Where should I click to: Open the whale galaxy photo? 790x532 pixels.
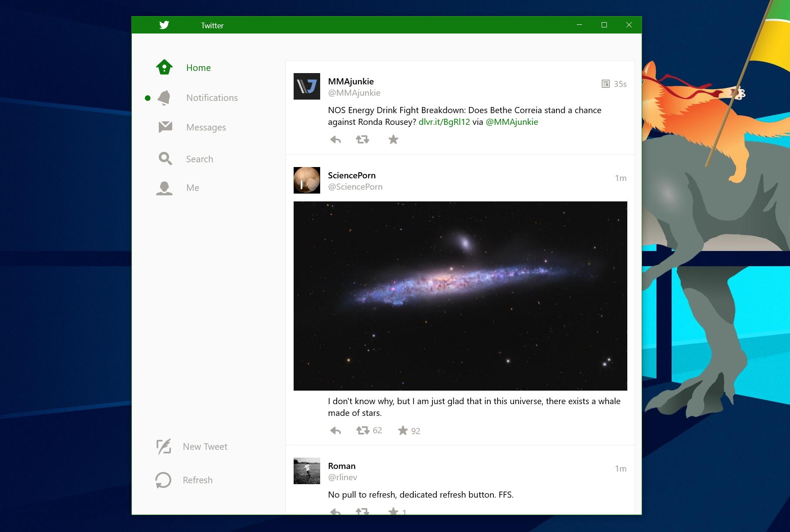click(x=460, y=296)
